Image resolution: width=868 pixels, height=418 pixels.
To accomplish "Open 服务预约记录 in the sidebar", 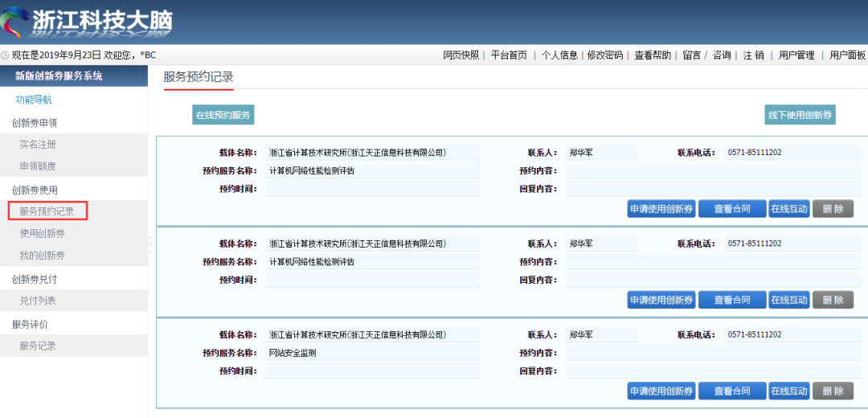I will (47, 211).
